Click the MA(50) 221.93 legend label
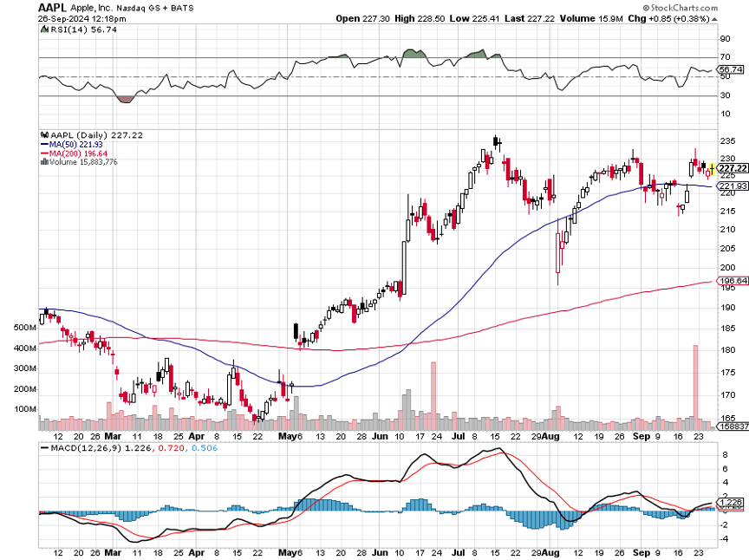The width and height of the screenshot is (749, 560). pos(76,144)
